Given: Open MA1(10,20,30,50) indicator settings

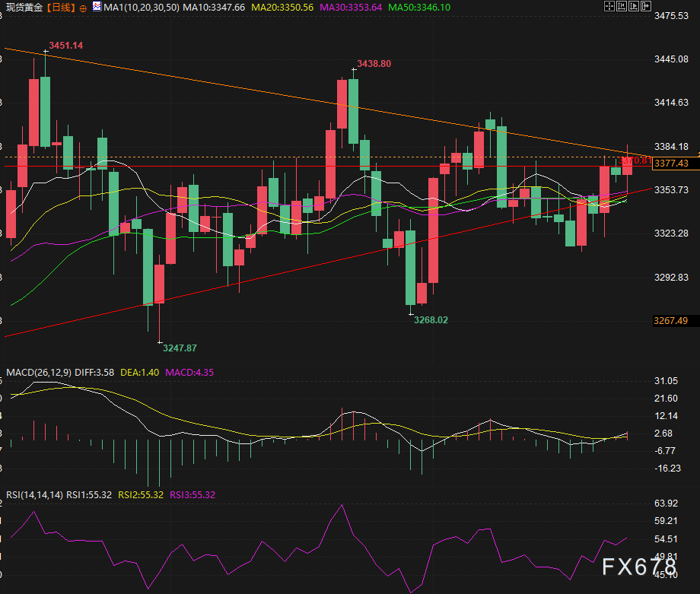Looking at the screenshot, I should 141,7.
